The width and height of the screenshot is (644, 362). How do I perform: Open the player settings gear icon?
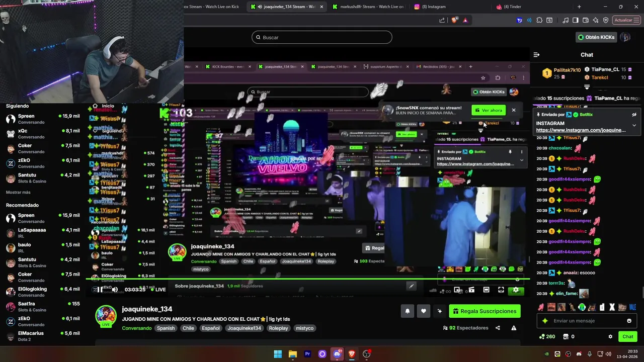(x=515, y=290)
